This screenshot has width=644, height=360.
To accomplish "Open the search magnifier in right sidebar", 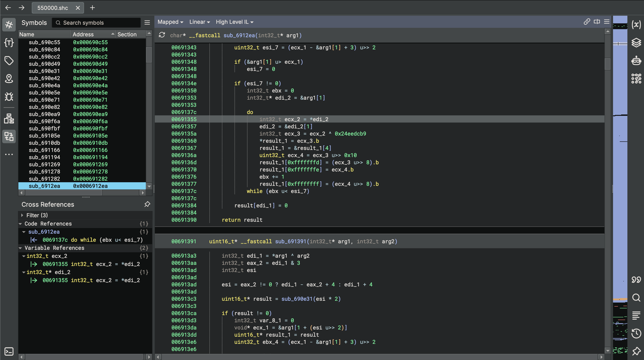I will tap(636, 298).
